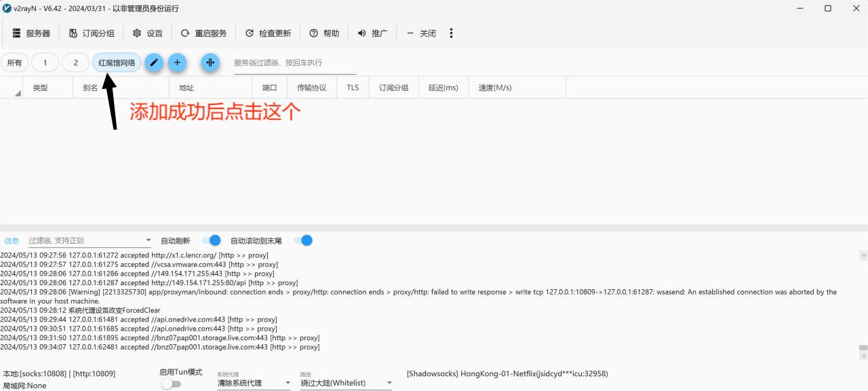Select the 所有 all servers tab
This screenshot has height=391, width=868.
point(14,62)
